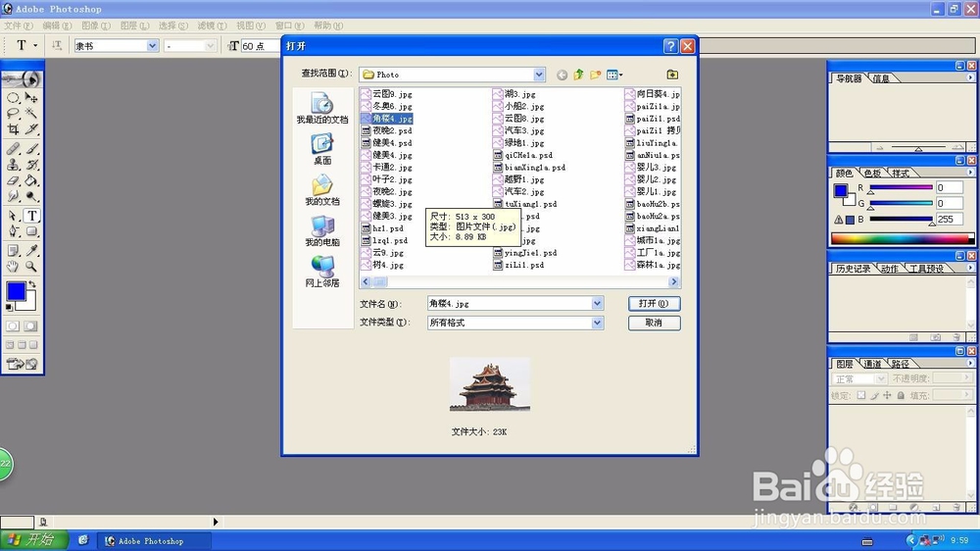Click the Favorites folder icon in dialog
The image size is (980, 551).
click(672, 75)
